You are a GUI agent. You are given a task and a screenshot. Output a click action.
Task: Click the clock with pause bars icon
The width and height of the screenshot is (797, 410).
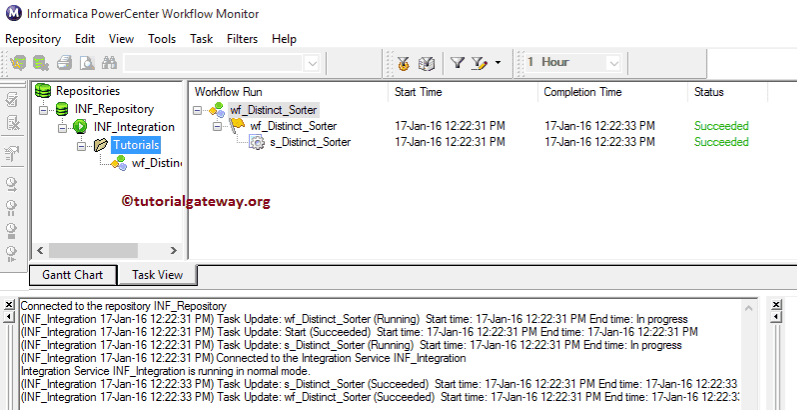12,207
